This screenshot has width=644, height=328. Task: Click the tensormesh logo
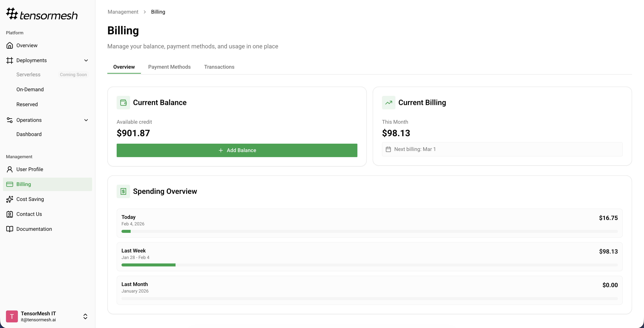tap(42, 14)
